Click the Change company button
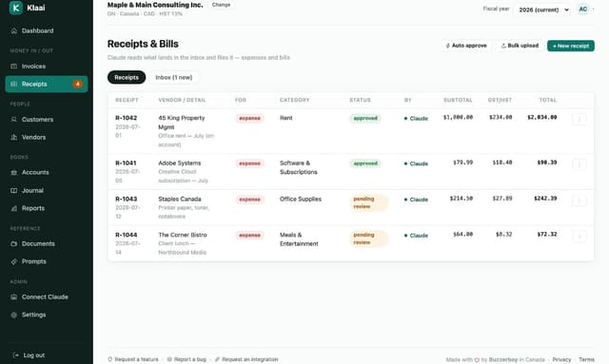Screen dimensions: 609x364 [221, 5]
